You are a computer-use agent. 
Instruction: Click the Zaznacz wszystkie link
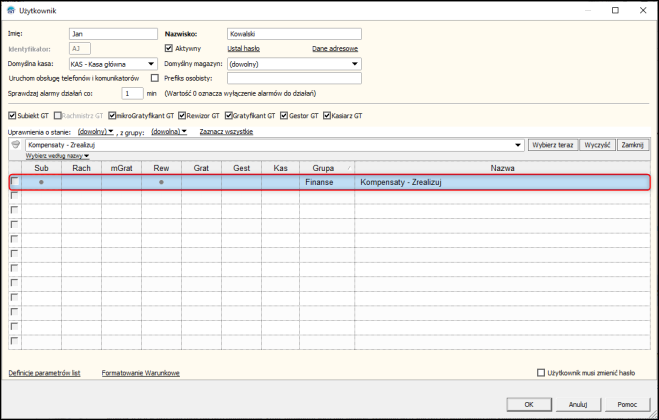(x=226, y=132)
